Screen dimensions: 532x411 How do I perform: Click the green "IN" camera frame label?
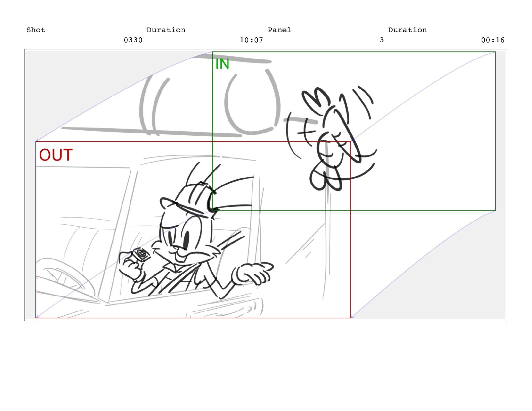pos(222,64)
